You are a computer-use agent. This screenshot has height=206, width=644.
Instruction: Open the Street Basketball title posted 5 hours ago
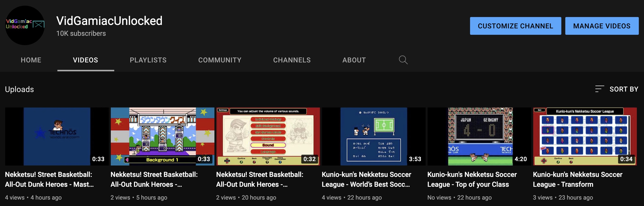click(154, 180)
